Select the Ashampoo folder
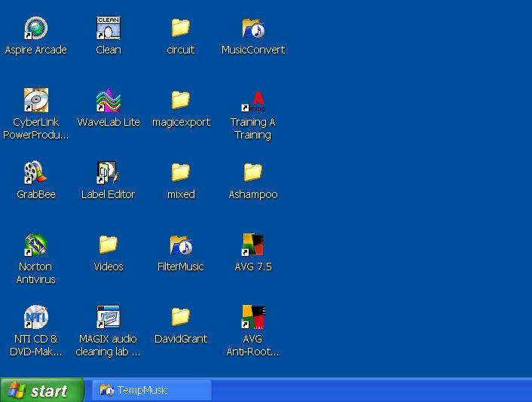 coord(253,173)
